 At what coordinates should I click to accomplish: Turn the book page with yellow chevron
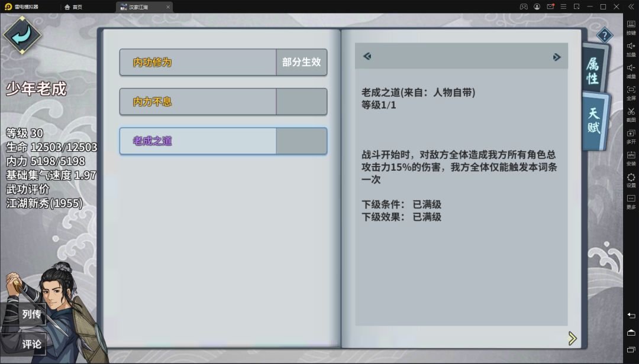tap(573, 338)
